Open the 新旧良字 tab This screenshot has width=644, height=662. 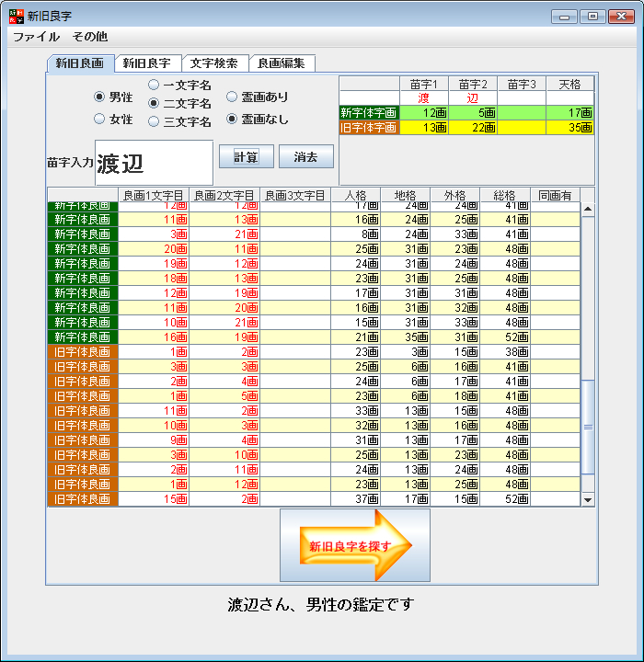147,63
